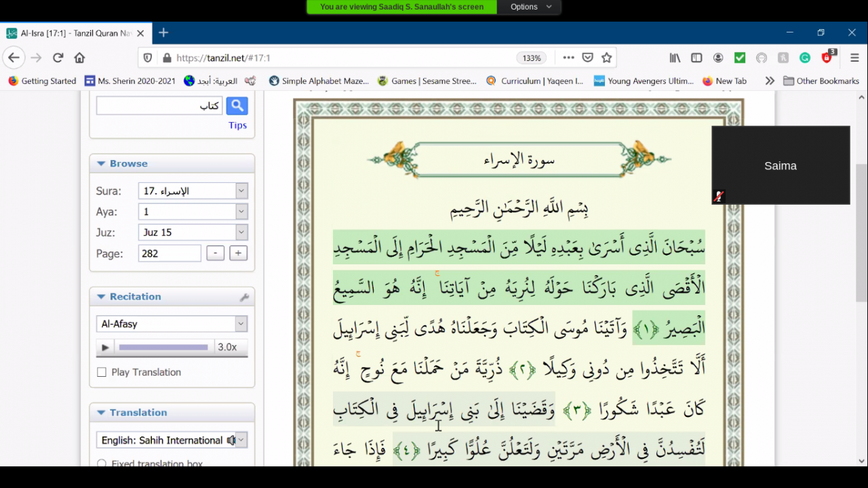
Task: Open a new browser tab
Action: [x=163, y=33]
